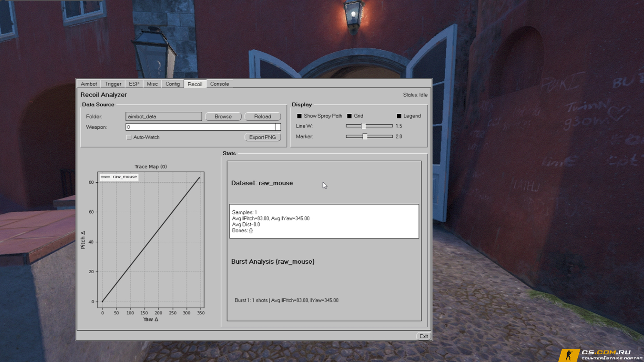The height and width of the screenshot is (362, 644).
Task: Click the Browse button for folder
Action: (223, 117)
